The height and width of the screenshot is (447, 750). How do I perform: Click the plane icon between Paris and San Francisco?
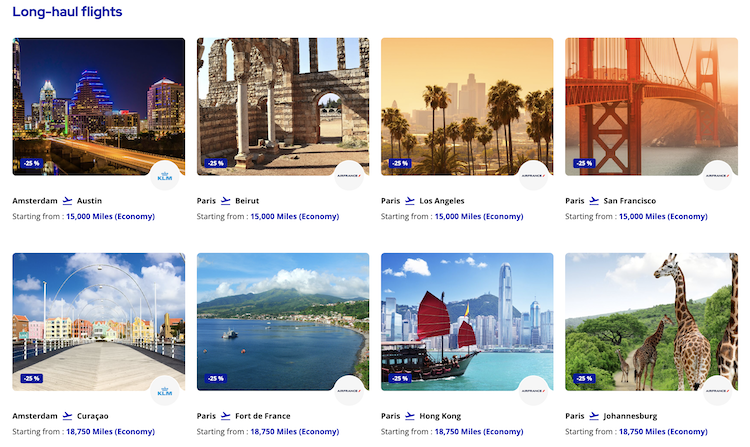(x=594, y=201)
